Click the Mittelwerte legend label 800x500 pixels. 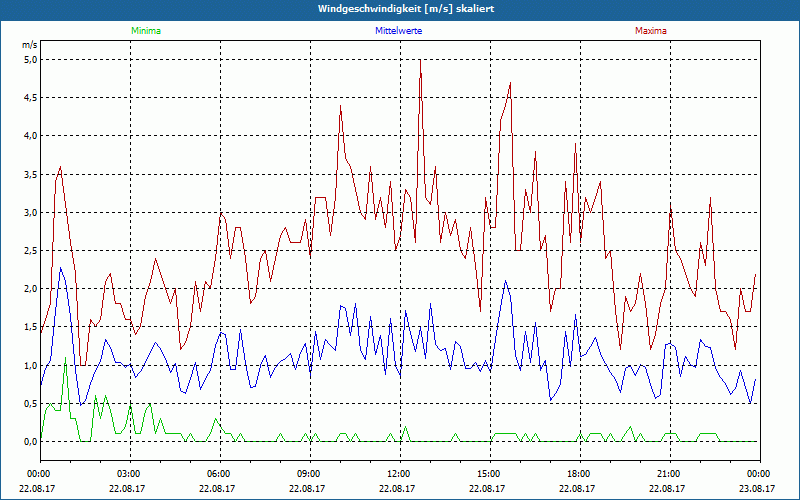pyautogui.click(x=398, y=31)
